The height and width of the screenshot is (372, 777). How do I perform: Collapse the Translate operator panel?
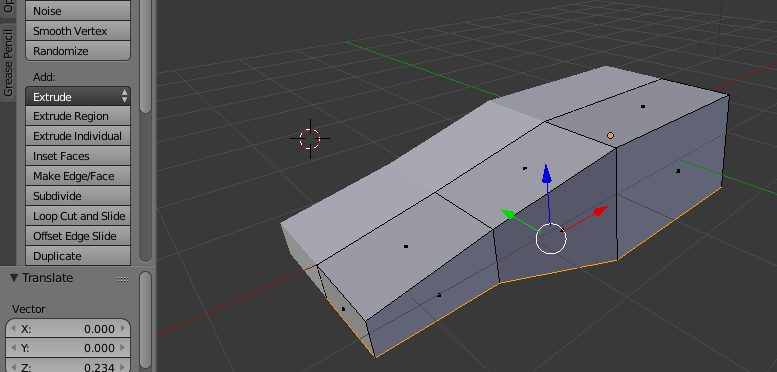point(14,278)
